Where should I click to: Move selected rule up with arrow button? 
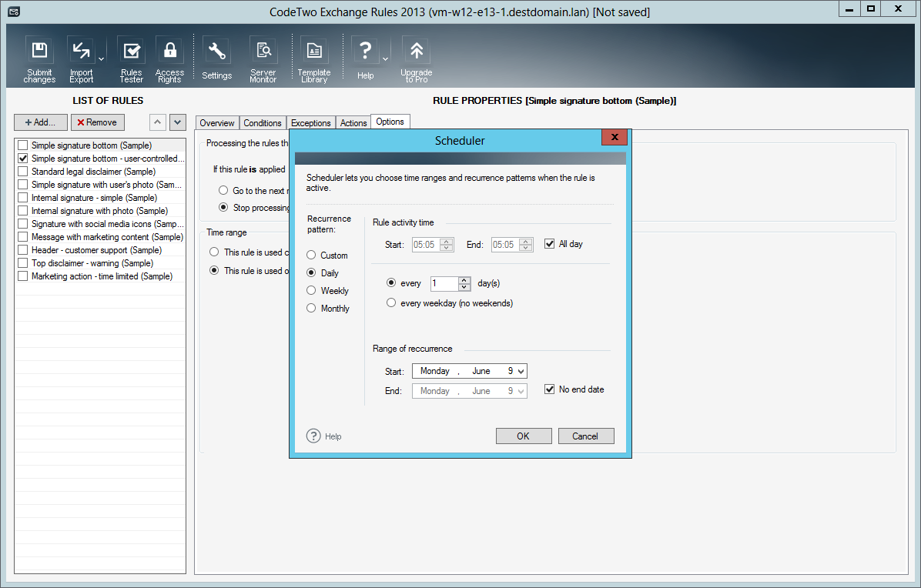pyautogui.click(x=157, y=122)
